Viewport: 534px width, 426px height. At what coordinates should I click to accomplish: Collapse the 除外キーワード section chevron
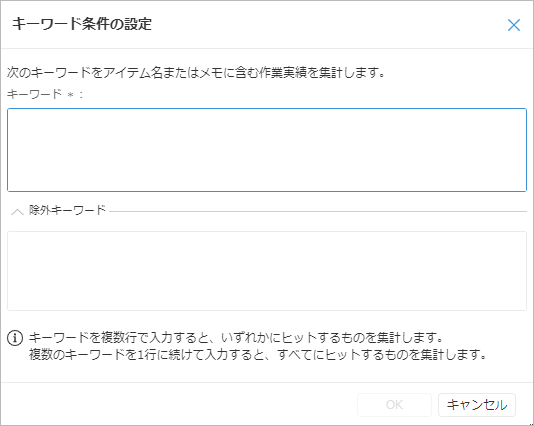(x=17, y=211)
